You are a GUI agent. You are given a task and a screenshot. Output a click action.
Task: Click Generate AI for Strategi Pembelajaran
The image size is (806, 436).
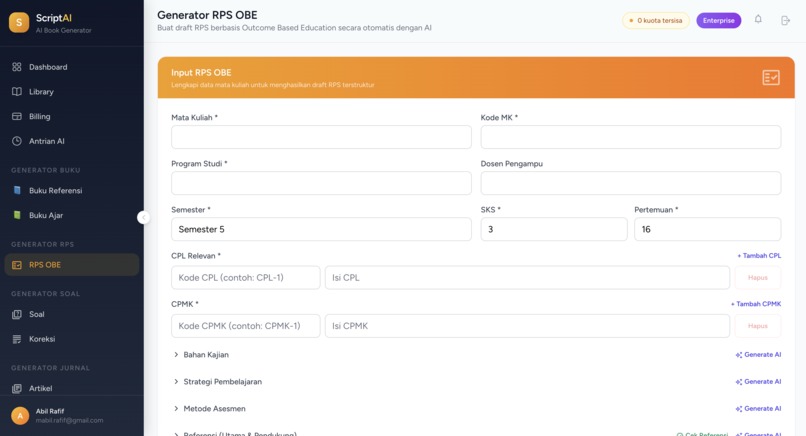[758, 382]
